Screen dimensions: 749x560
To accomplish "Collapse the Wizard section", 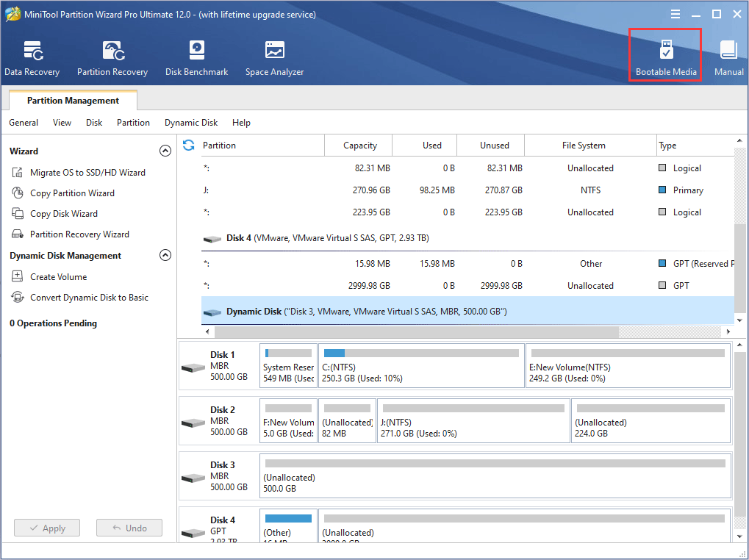I will (x=165, y=151).
